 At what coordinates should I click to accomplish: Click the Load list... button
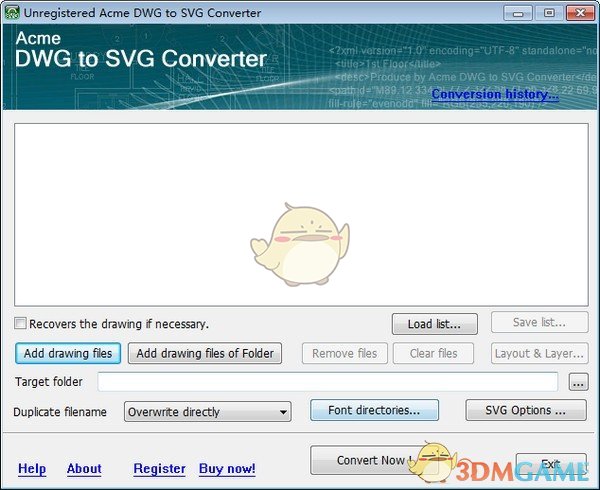click(435, 324)
